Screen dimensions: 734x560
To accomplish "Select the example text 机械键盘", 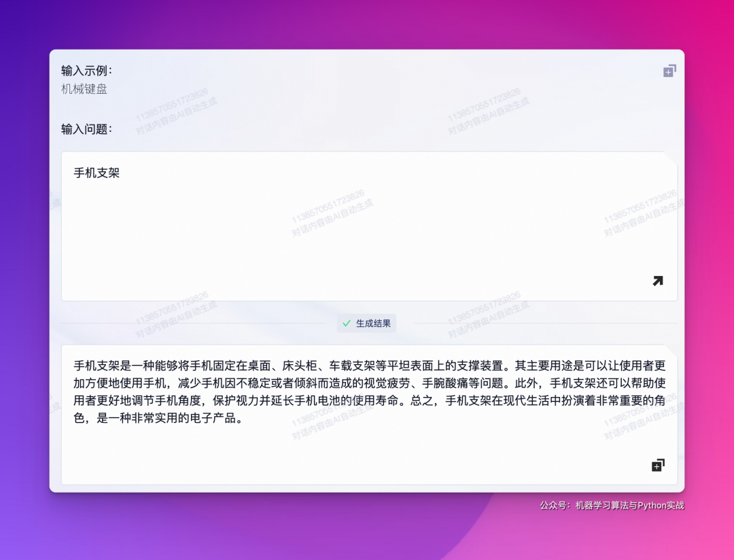I will pyautogui.click(x=84, y=89).
